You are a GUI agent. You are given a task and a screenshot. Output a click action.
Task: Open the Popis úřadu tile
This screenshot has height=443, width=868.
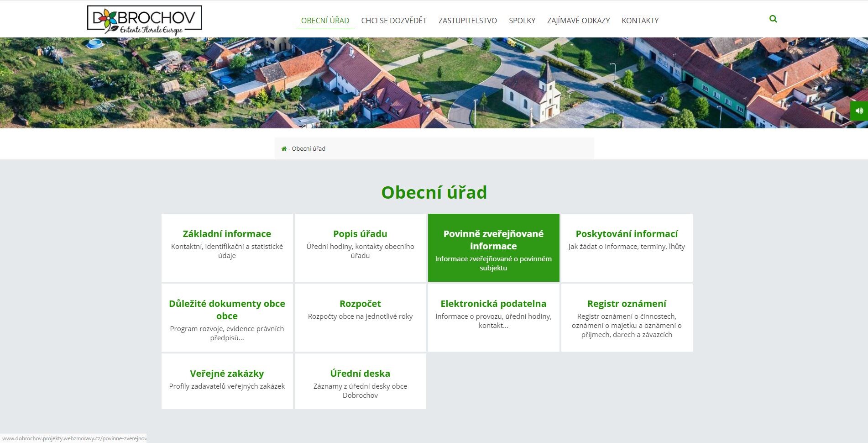tap(360, 247)
